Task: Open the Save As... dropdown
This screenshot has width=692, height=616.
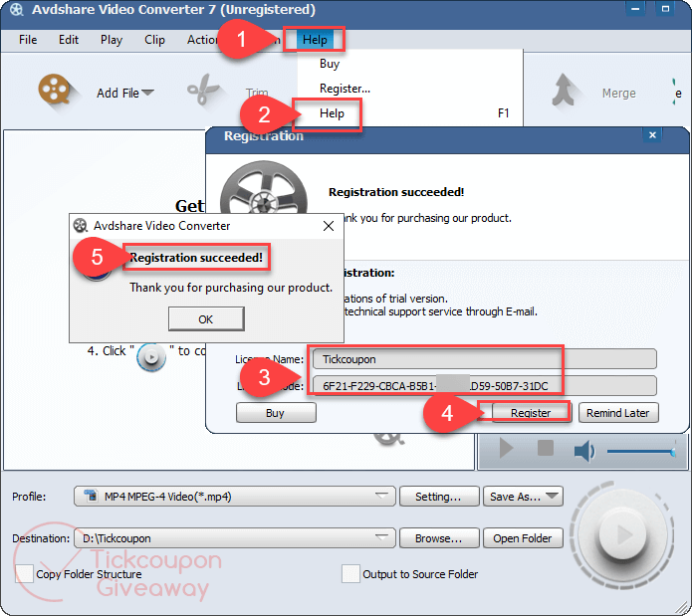Action: click(x=523, y=497)
